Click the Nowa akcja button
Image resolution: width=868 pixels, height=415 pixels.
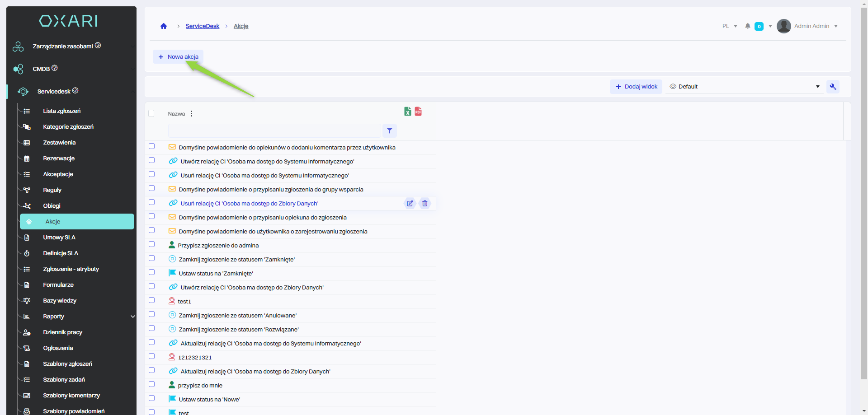178,57
